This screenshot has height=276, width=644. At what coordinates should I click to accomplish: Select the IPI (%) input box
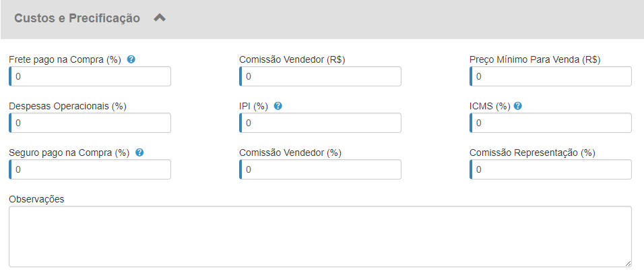click(x=321, y=123)
